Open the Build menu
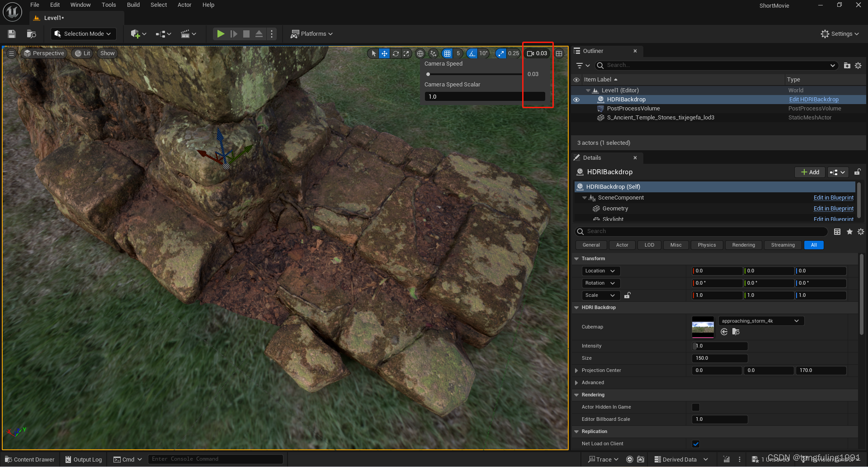This screenshot has height=467, width=868. tap(133, 5)
